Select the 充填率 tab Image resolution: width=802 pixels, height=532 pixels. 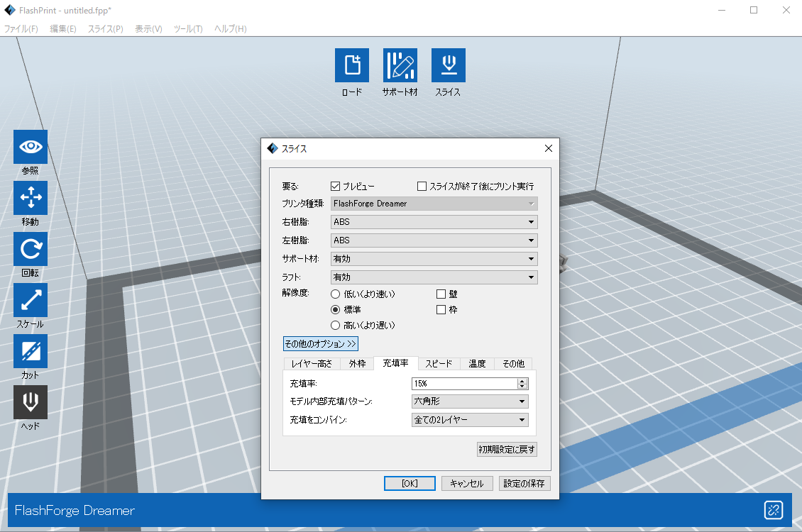(x=396, y=363)
